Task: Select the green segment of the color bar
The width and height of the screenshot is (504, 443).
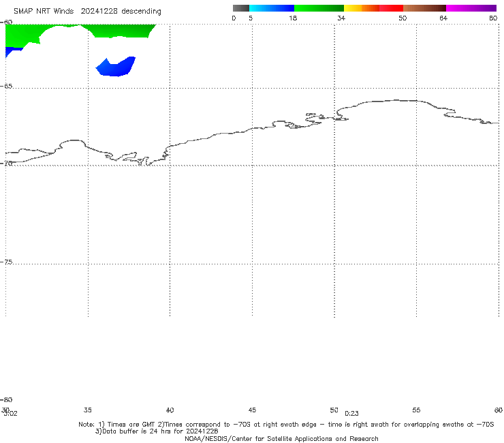Action: 319,8
